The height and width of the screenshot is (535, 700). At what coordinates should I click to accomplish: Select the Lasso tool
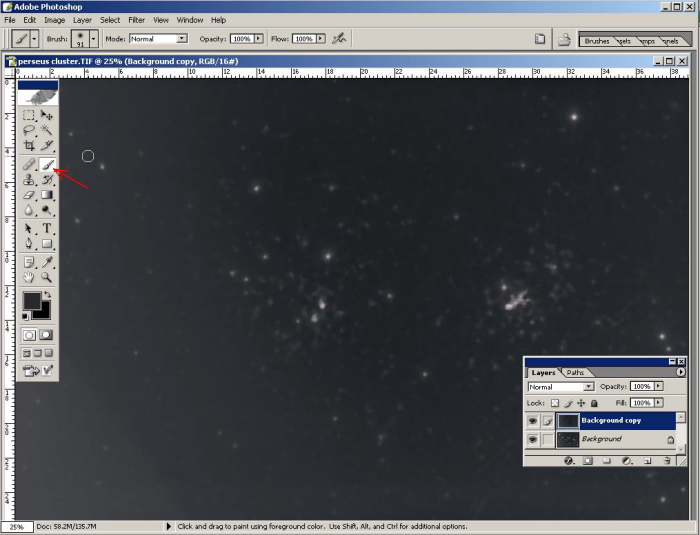click(x=29, y=130)
